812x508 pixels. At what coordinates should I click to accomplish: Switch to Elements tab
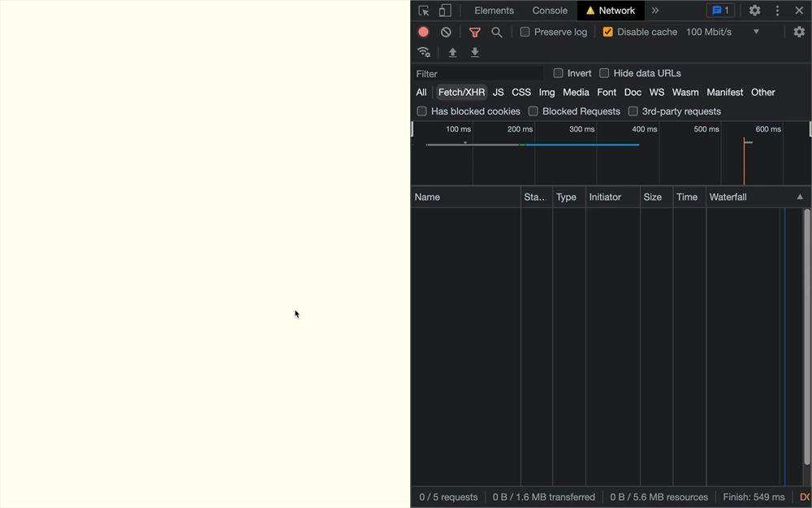pyautogui.click(x=494, y=11)
